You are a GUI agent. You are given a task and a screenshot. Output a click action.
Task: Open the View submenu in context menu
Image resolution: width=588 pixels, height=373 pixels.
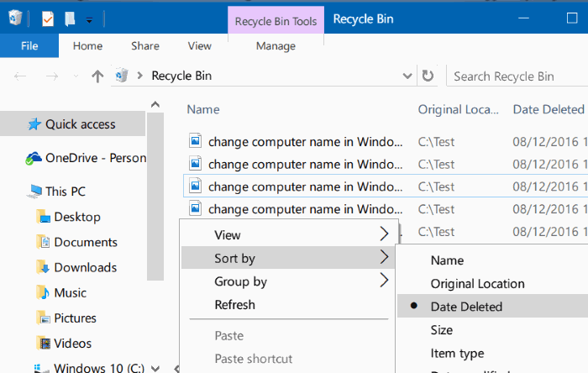(x=287, y=234)
